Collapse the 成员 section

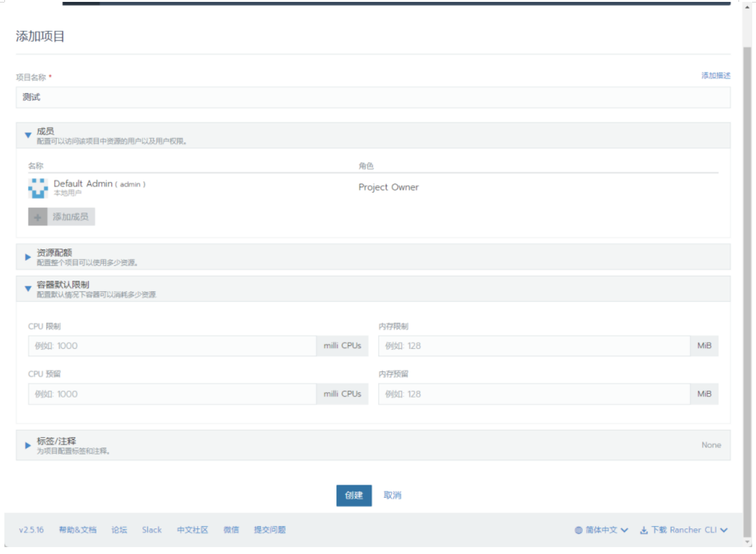(28, 135)
